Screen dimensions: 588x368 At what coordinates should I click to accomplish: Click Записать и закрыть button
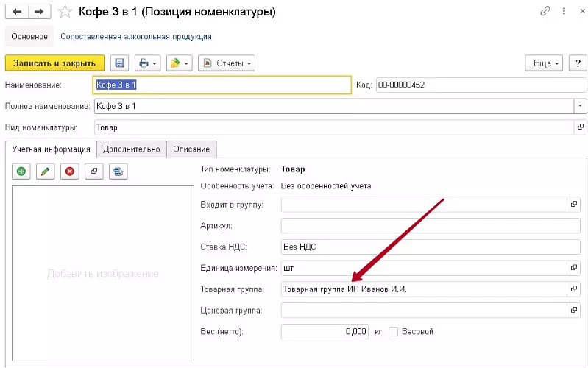[54, 63]
